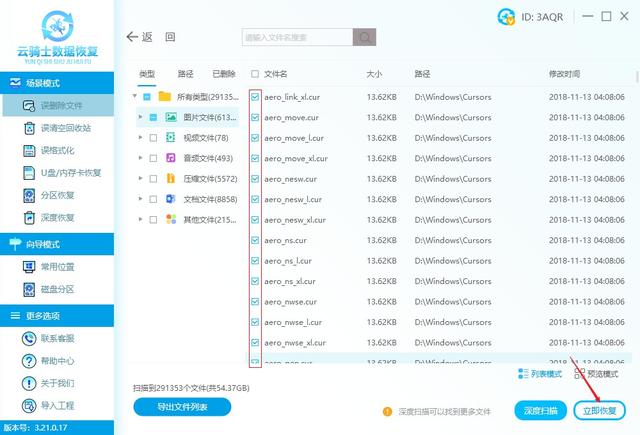The image size is (640, 435).
Task: Switch to 类型 tab
Action: pos(147,74)
